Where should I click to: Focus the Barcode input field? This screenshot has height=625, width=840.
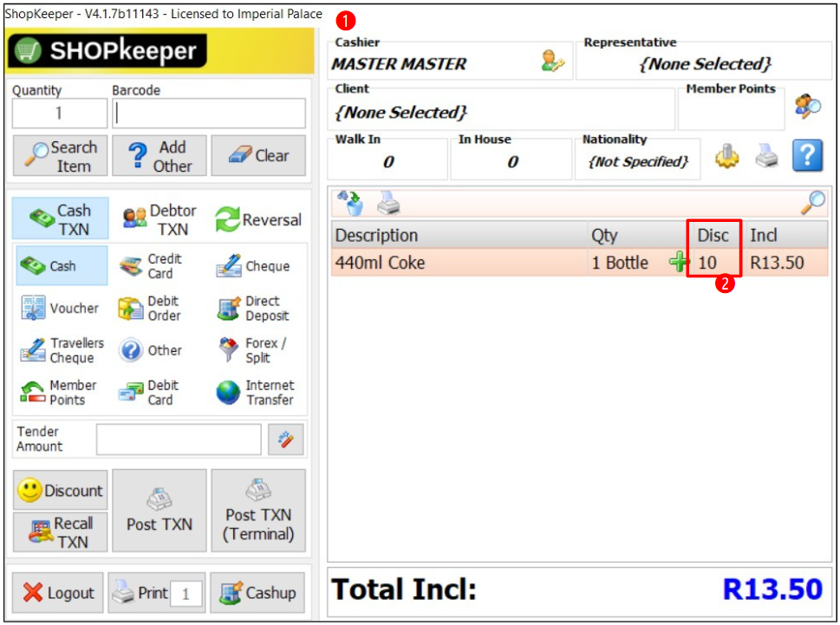tap(209, 113)
